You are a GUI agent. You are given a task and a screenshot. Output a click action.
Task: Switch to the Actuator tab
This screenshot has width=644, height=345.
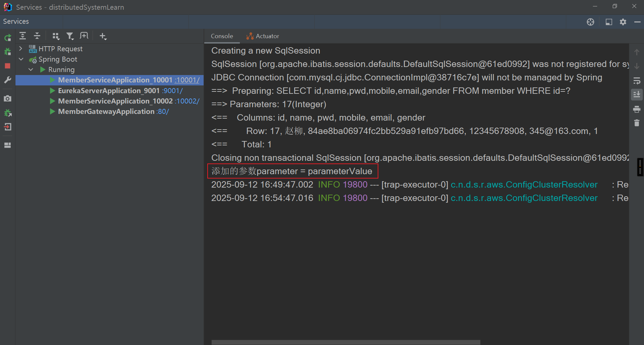pos(263,36)
